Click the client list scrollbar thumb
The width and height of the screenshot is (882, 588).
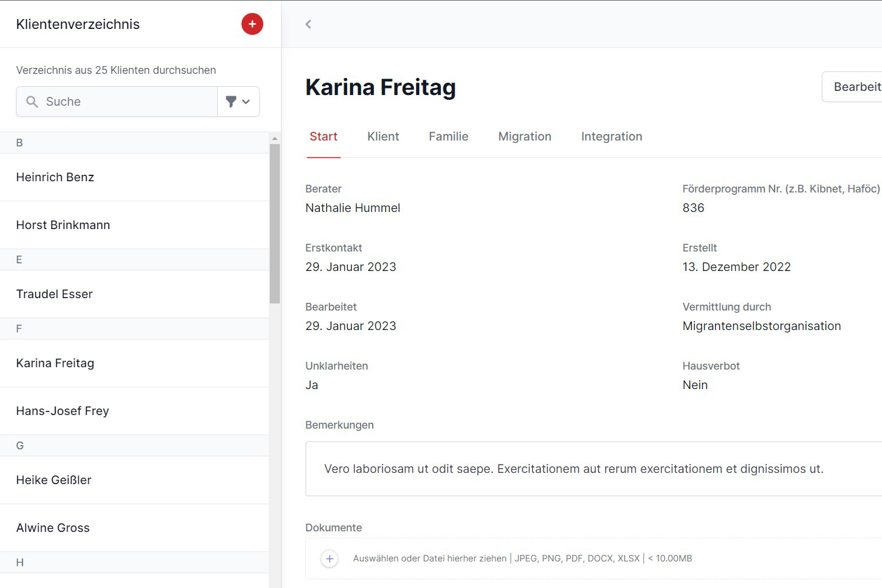(275, 223)
